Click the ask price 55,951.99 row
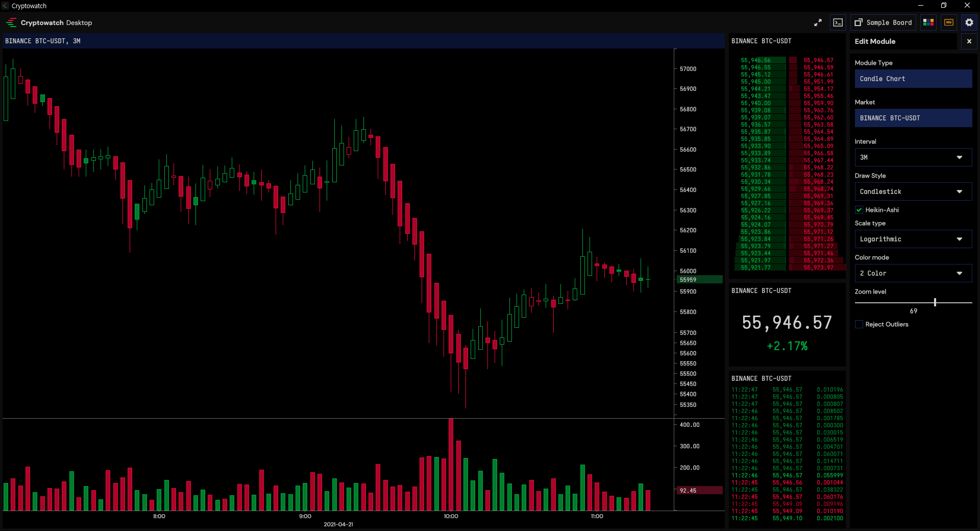Viewport: 980px width, 531px height. click(x=818, y=82)
